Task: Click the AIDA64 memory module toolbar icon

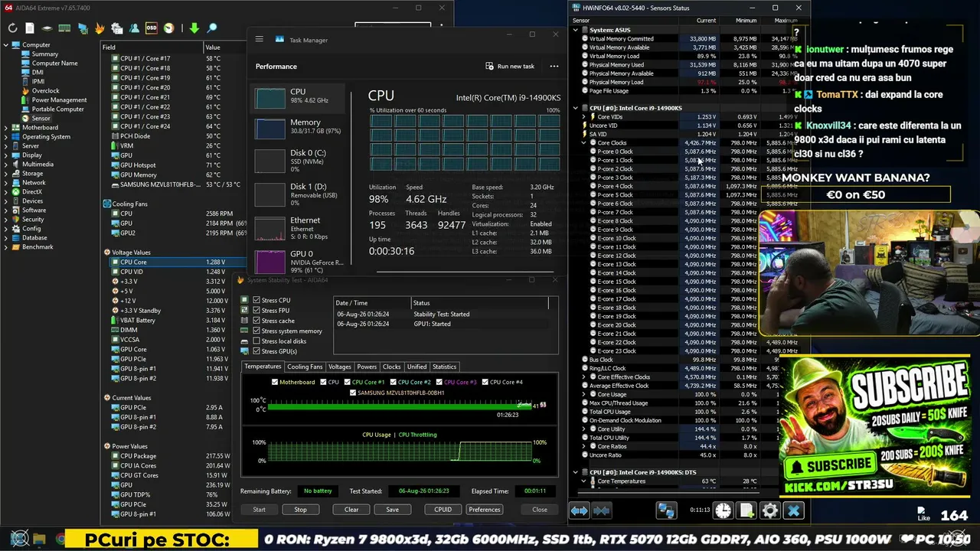Action: point(64,28)
